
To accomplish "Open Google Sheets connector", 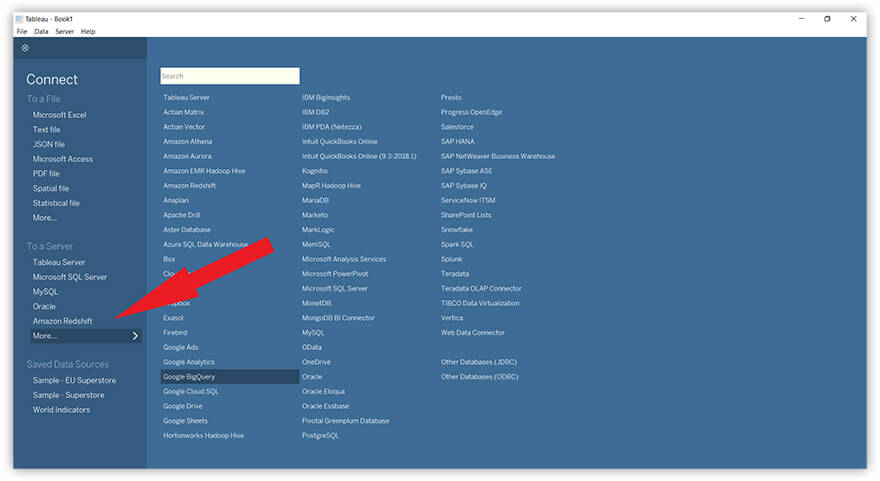I will [x=185, y=421].
